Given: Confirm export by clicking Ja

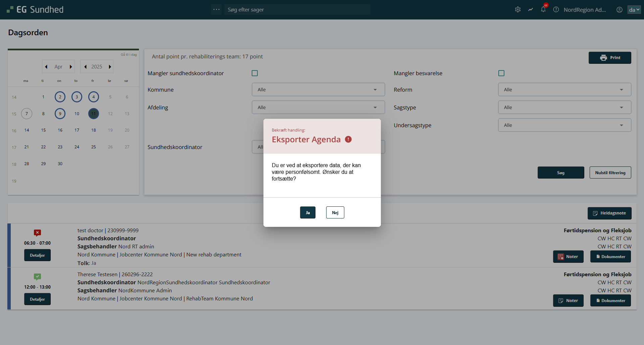Looking at the screenshot, I should tap(307, 212).
